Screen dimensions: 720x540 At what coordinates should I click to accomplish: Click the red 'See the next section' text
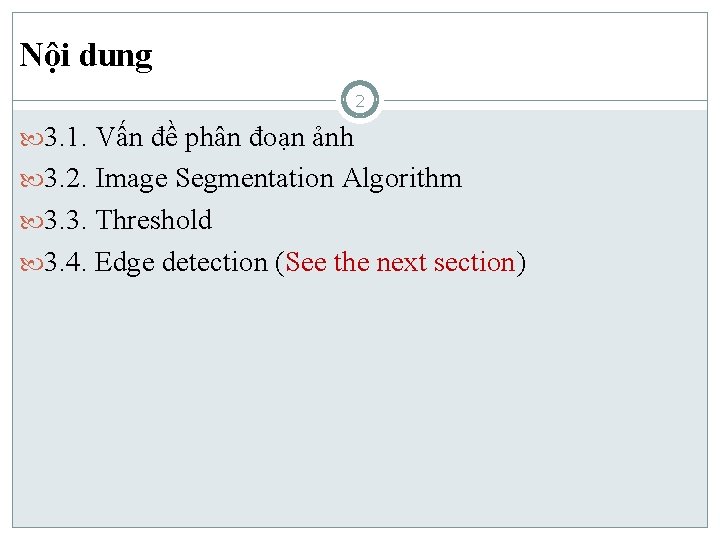coord(399,262)
